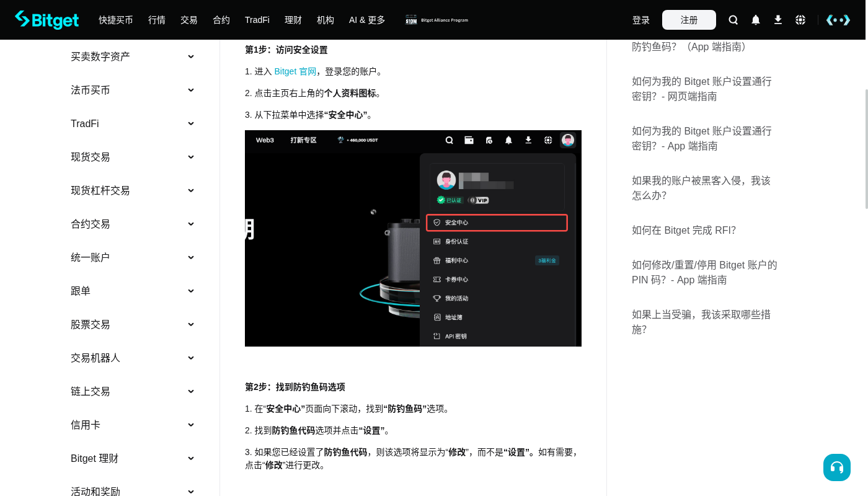Open the 机构 menu in header
This screenshot has width=868, height=496.
coord(325,20)
